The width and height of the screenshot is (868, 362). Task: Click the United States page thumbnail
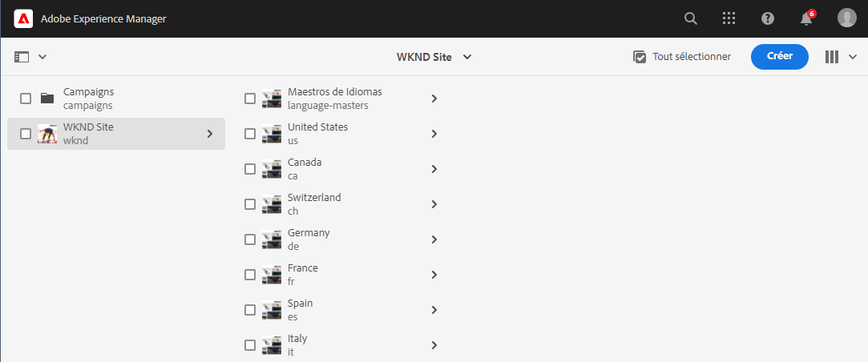[272, 134]
